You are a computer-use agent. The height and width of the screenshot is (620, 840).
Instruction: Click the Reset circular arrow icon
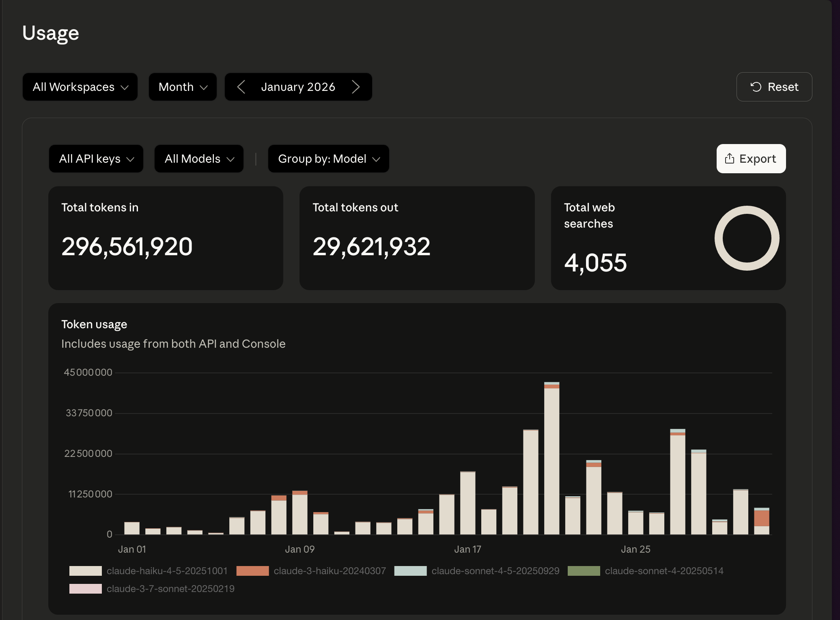pos(756,87)
